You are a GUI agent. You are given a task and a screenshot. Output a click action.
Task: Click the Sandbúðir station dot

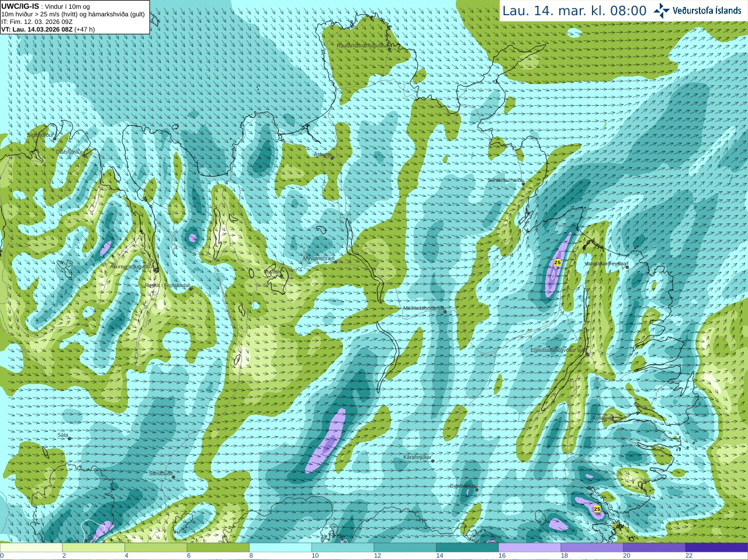coord(174,477)
